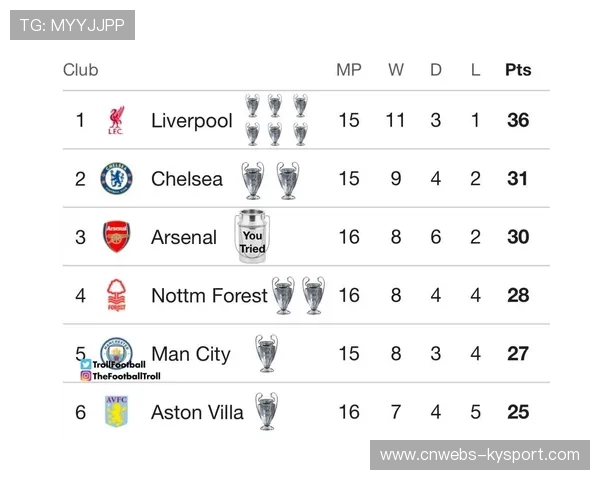600x480 pixels.
Task: Click the Liverpool club crest
Action: click(x=116, y=121)
